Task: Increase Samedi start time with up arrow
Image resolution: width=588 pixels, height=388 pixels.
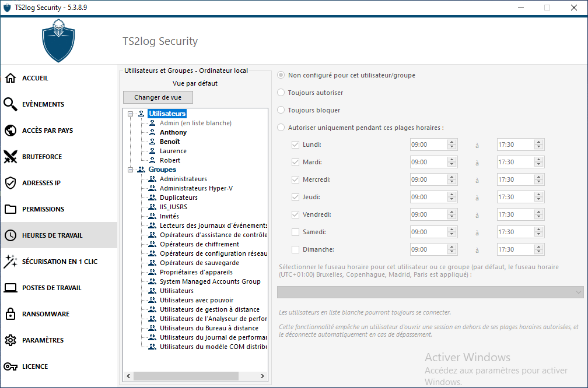Action: [452, 229]
